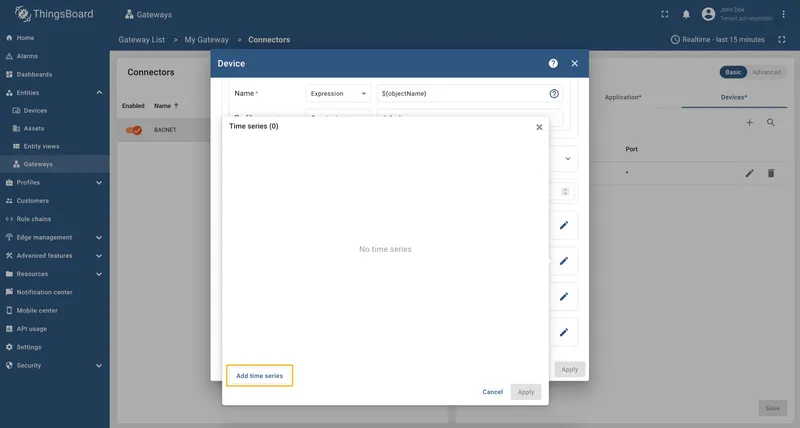This screenshot has width=800, height=428.
Task: Click the ${objectName} name input field
Action: tap(463, 93)
